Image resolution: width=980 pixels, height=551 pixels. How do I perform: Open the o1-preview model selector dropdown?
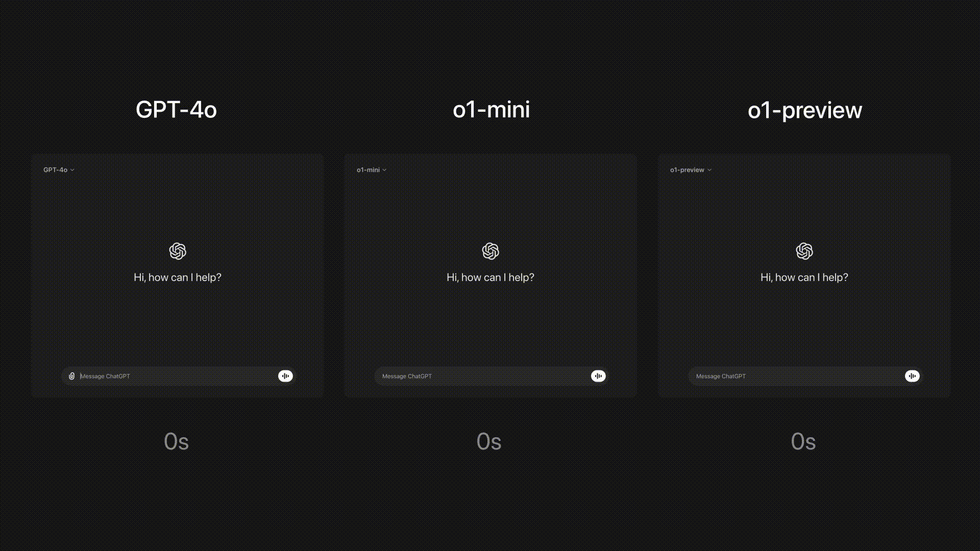[691, 170]
